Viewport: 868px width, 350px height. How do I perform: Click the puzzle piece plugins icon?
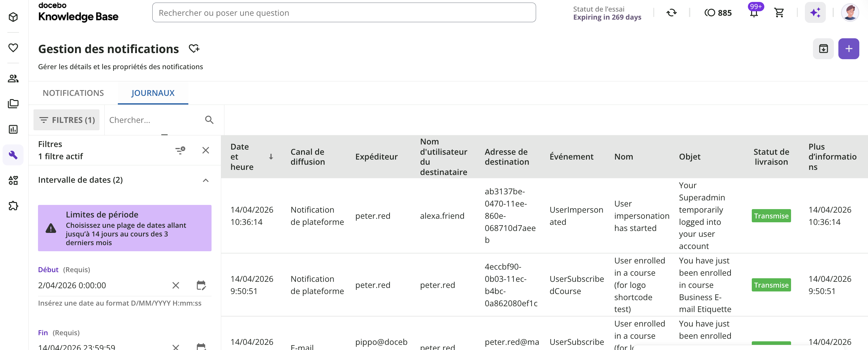13,206
